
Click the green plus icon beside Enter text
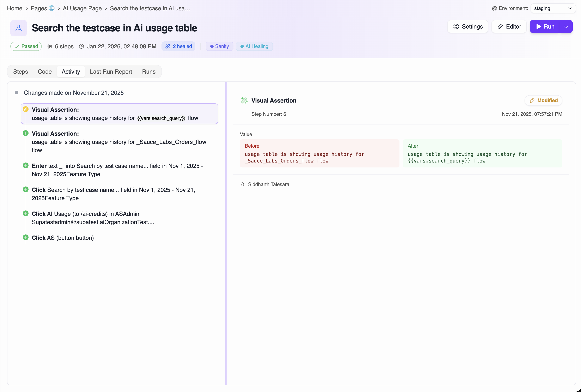pos(25,165)
